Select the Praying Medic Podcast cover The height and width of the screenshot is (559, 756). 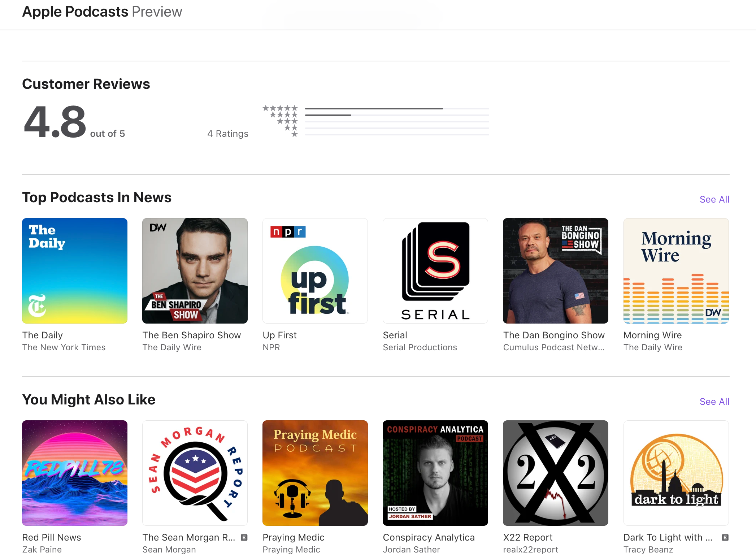tap(315, 473)
